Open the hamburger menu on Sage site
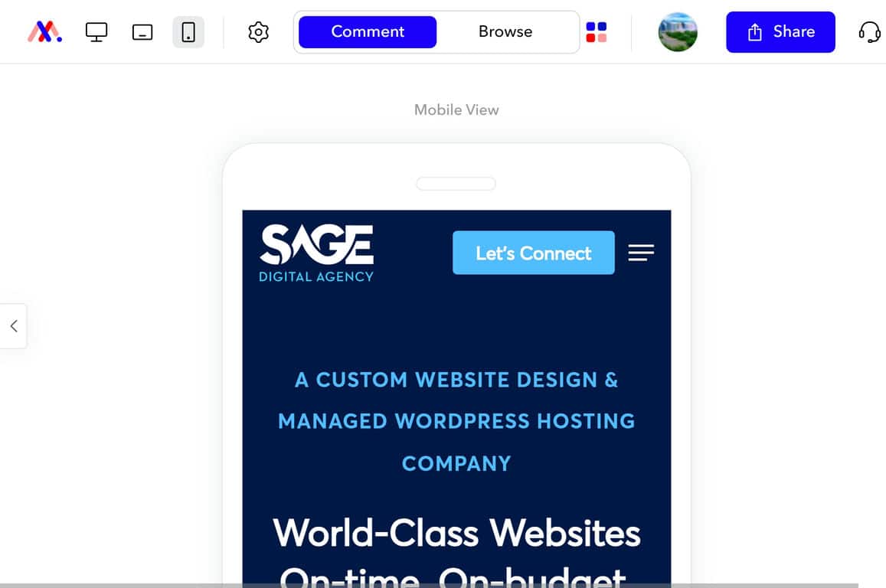 pos(641,253)
